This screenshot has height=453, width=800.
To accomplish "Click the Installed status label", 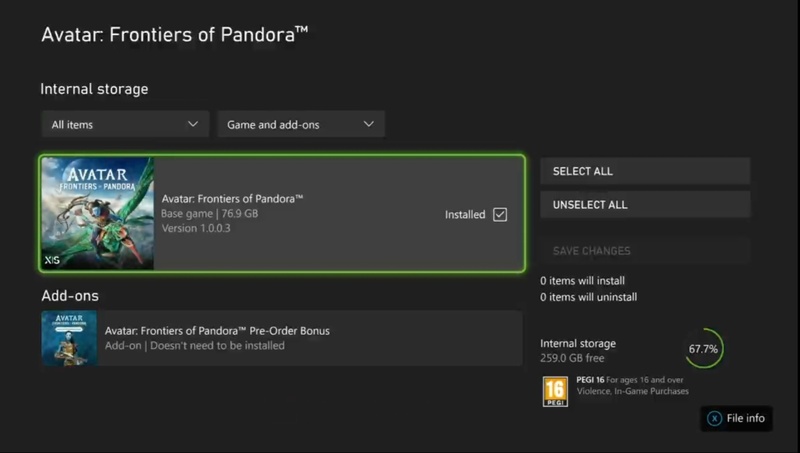I will tap(465, 215).
